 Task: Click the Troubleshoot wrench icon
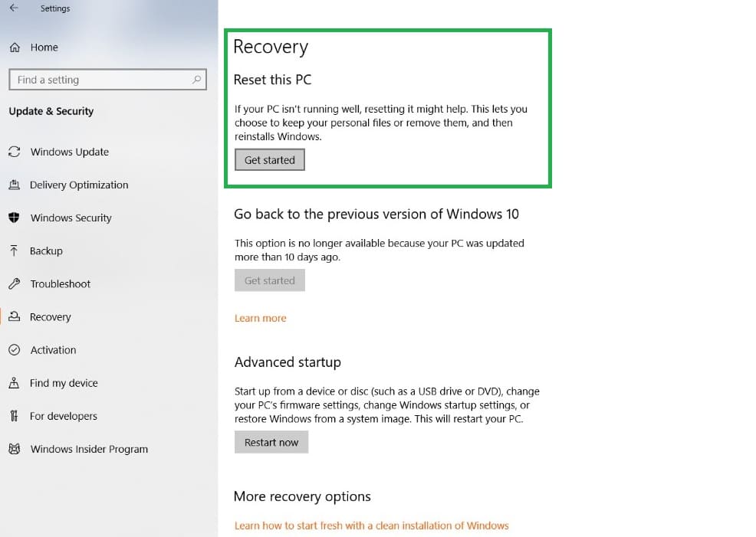pyautogui.click(x=15, y=283)
